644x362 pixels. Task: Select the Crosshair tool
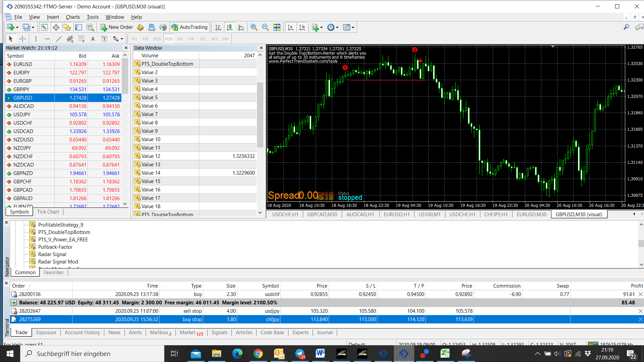(22, 39)
